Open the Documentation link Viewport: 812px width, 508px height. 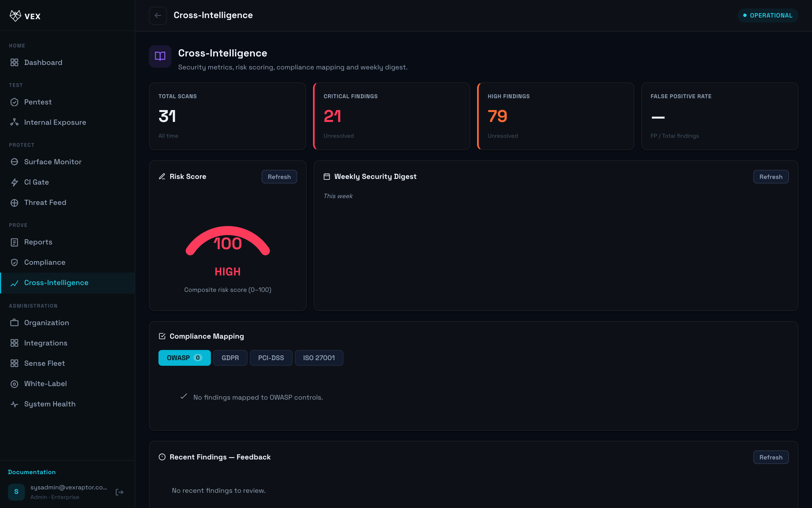coord(32,472)
